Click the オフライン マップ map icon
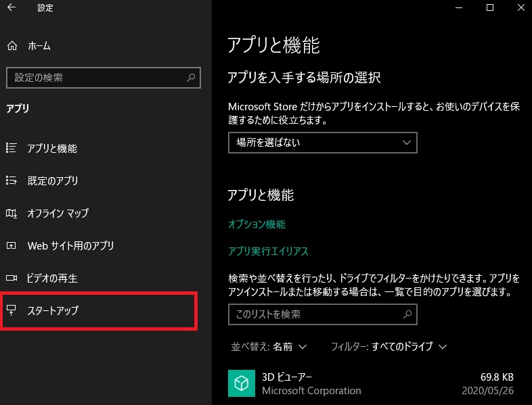Screen dimensions: 532x405 (12, 213)
